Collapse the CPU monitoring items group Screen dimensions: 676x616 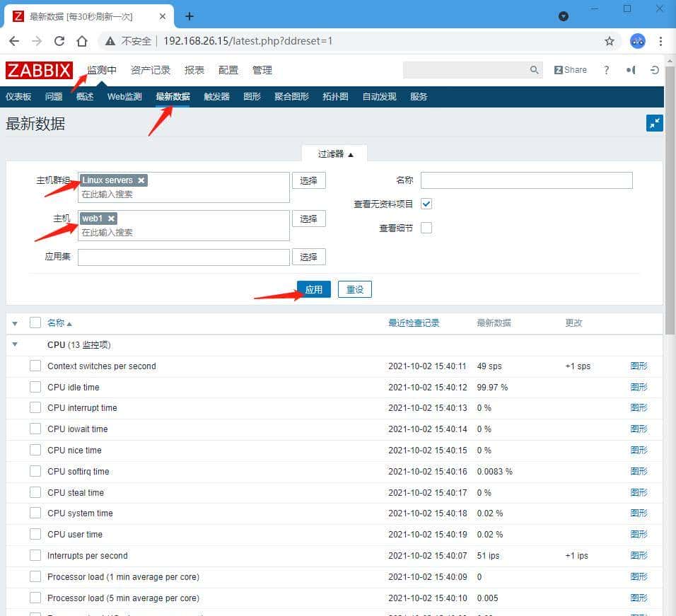pyautogui.click(x=15, y=344)
